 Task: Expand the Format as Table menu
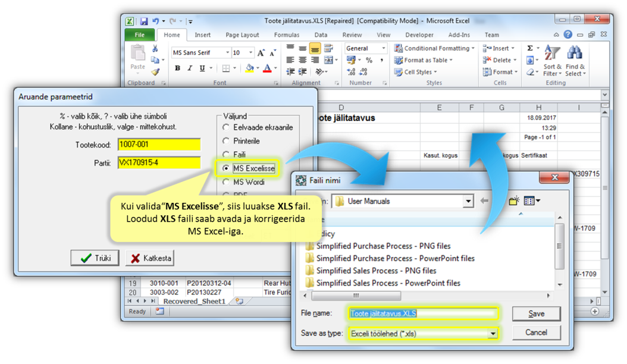point(423,60)
